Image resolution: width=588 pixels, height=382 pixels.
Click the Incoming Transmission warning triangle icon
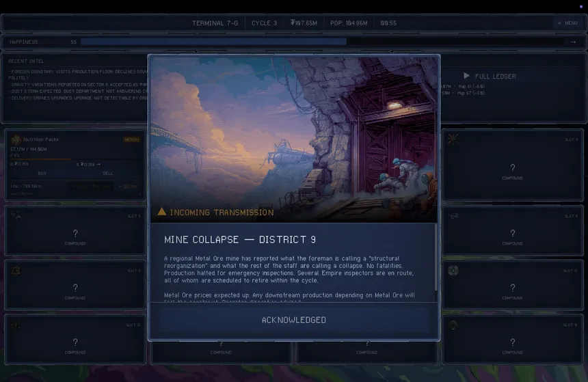pyautogui.click(x=161, y=212)
